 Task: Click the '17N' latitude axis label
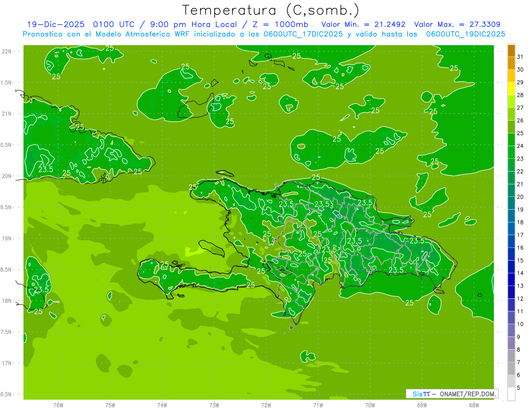[7, 364]
